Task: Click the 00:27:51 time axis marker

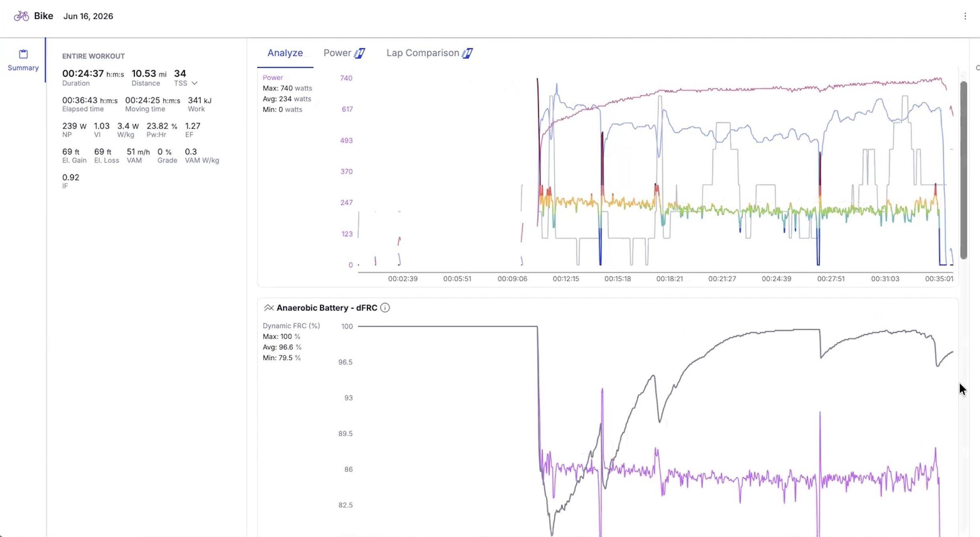Action: click(831, 279)
